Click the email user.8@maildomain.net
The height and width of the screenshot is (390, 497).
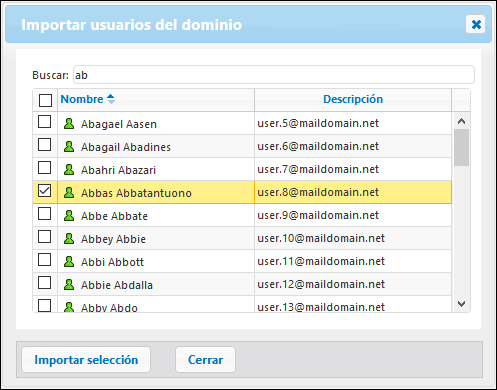pyautogui.click(x=318, y=192)
